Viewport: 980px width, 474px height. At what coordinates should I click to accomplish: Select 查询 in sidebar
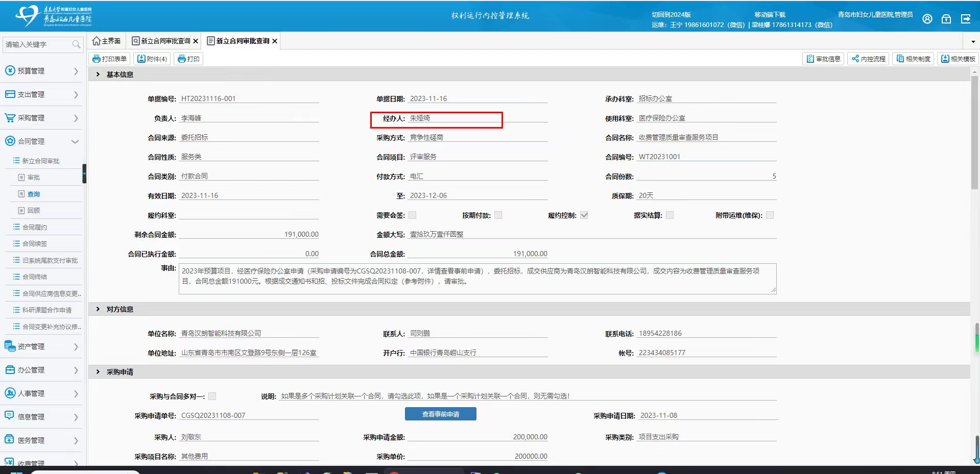click(34, 194)
